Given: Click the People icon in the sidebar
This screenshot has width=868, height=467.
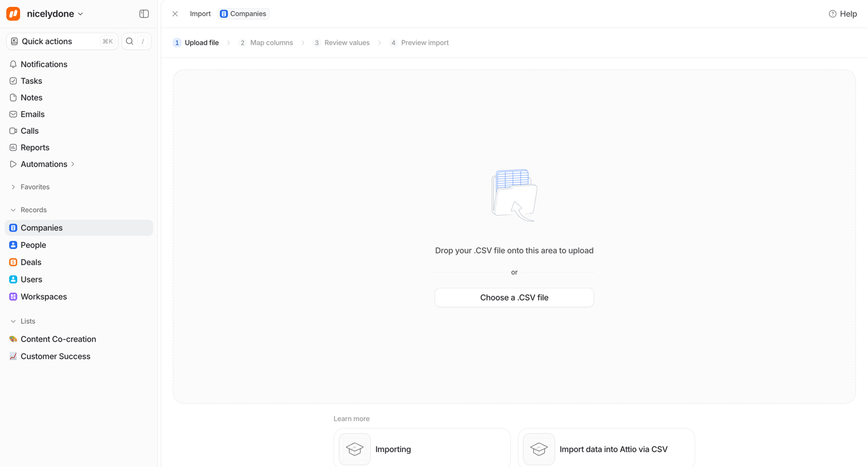Looking at the screenshot, I should [13, 245].
